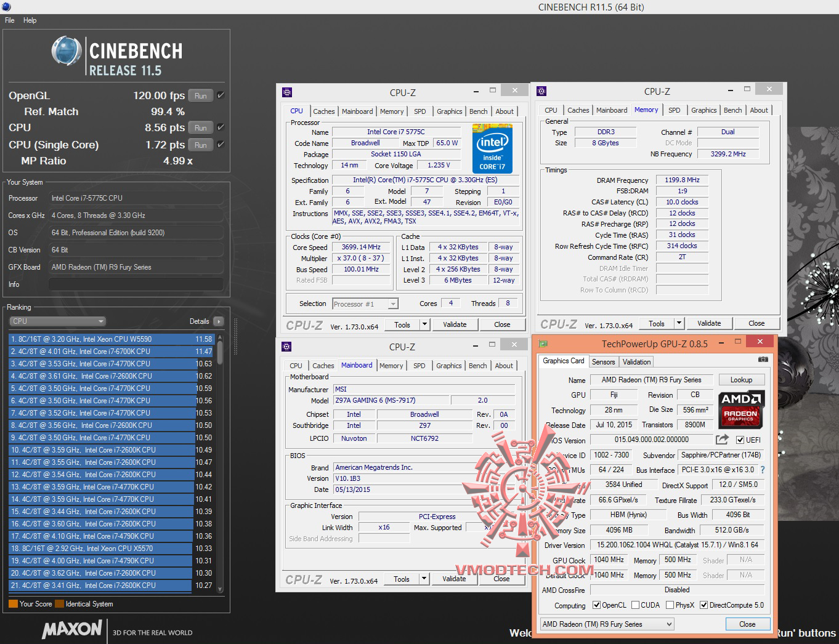Take a GPU-Z screenshot with the camera icon
This screenshot has height=644, width=839.
tap(763, 360)
